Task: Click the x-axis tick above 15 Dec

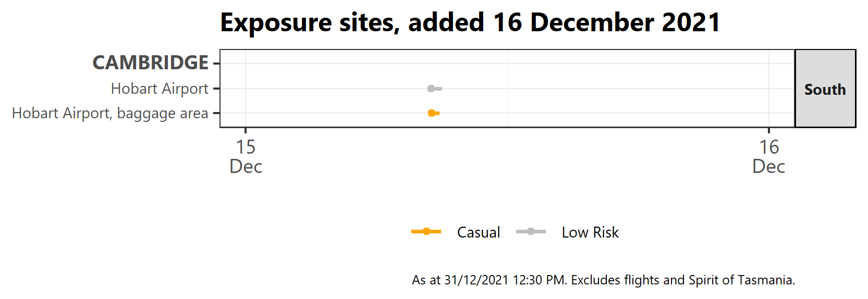Action: click(246, 130)
